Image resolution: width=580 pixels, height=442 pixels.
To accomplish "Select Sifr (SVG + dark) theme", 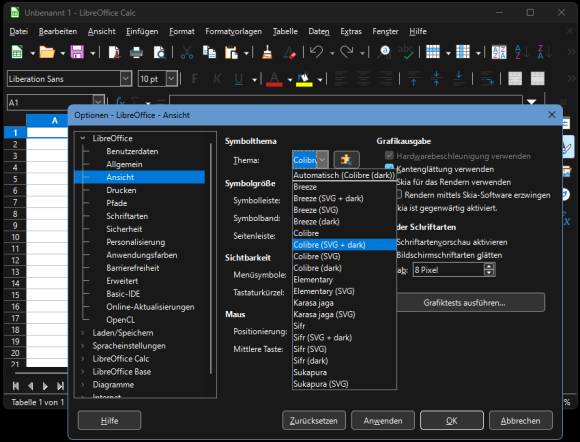I will point(344,337).
